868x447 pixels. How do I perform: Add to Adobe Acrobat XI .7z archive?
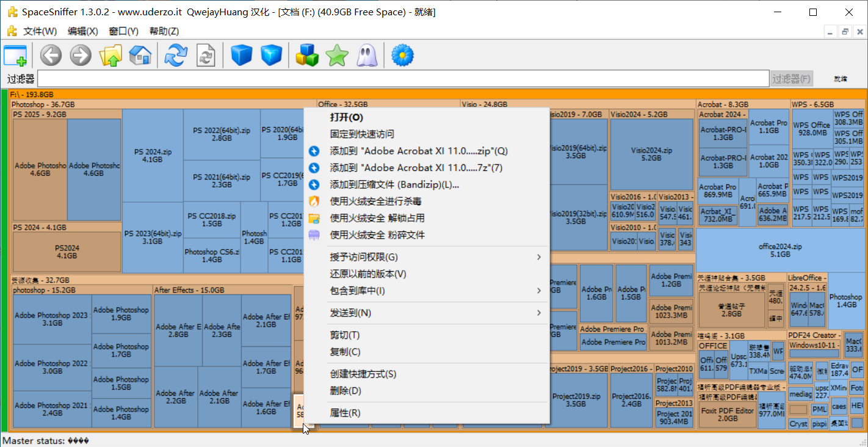tap(427, 167)
